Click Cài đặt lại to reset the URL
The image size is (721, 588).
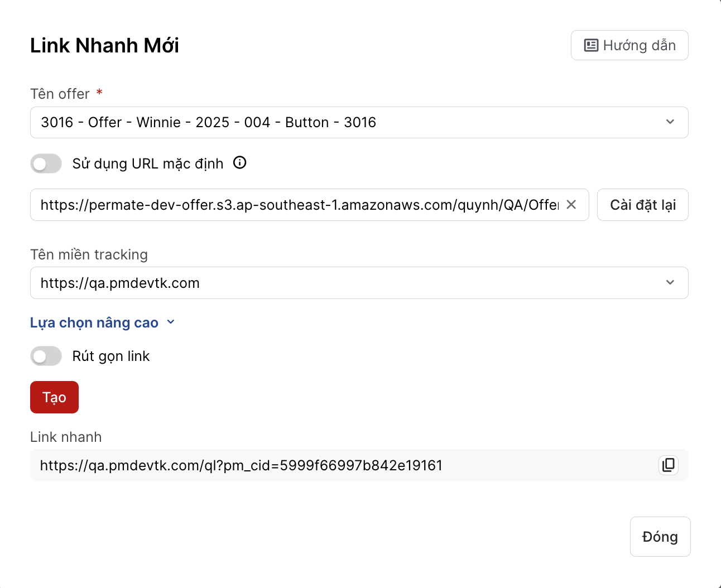tap(643, 205)
